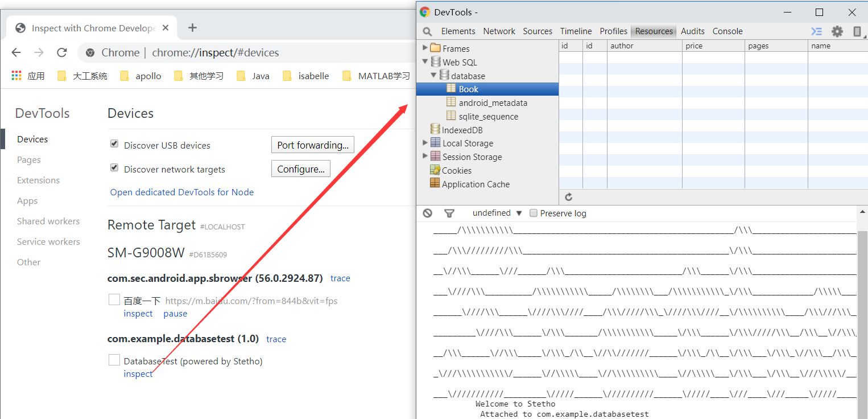Select the Book table in tree
The width and height of the screenshot is (868, 419).
coord(487,89)
